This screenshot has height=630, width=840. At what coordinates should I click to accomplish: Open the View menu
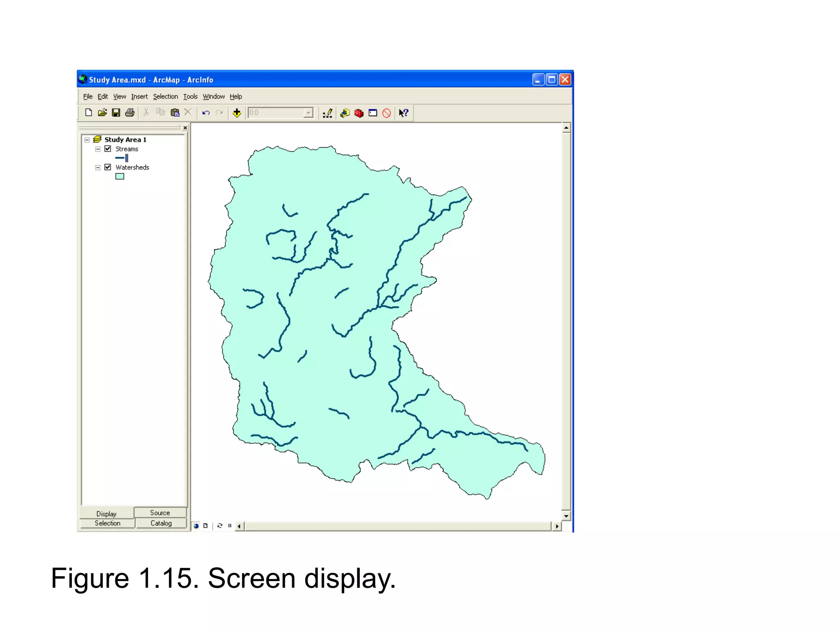[119, 96]
